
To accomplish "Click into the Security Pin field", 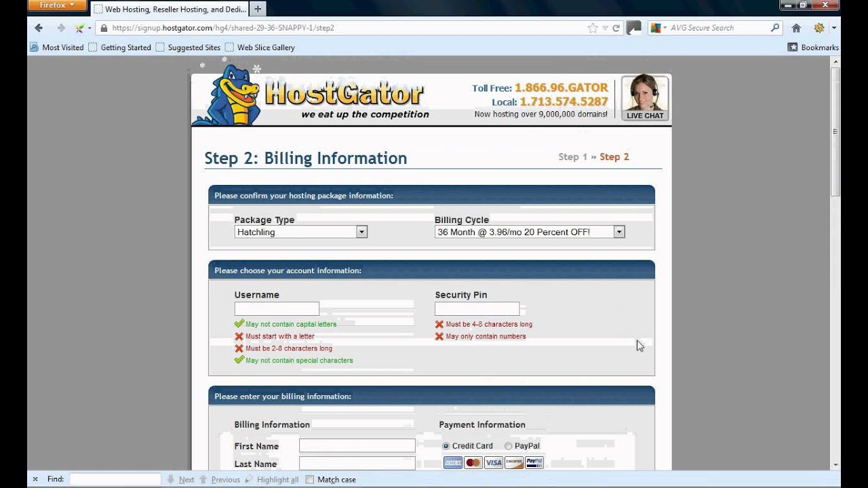I will 477,309.
